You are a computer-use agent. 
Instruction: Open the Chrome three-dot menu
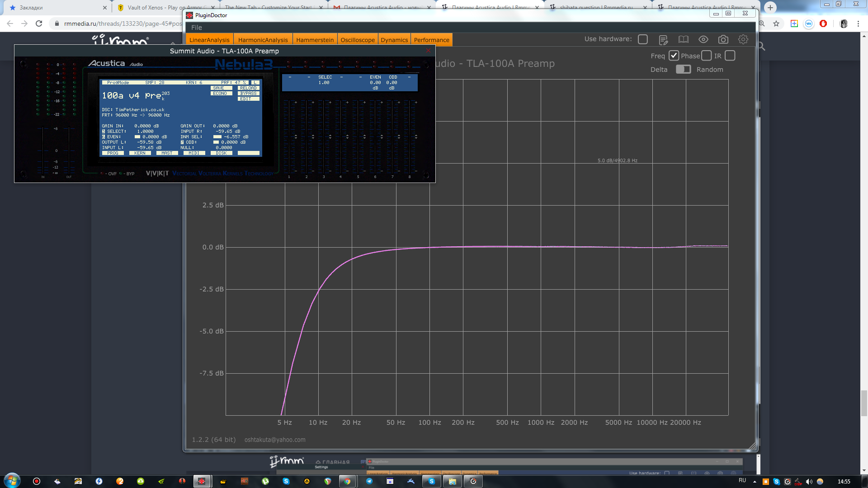click(x=858, y=23)
